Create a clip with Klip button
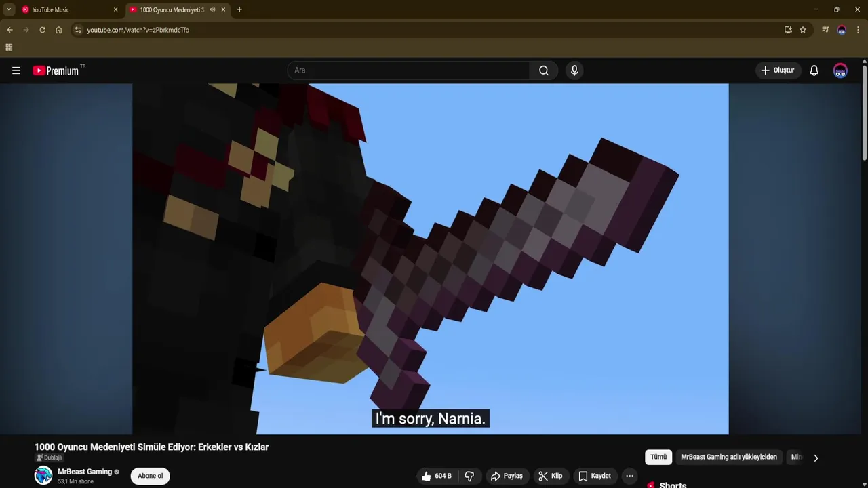This screenshot has width=868, height=488. coord(551,476)
